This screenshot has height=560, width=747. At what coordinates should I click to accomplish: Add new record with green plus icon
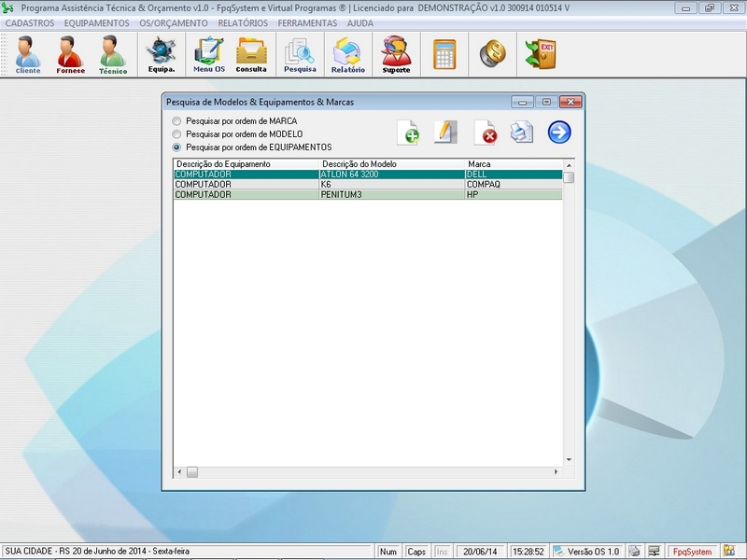click(408, 133)
